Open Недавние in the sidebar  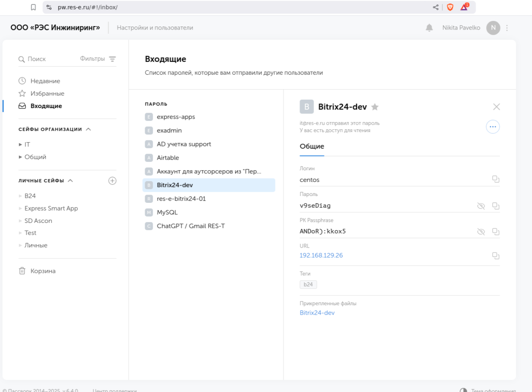[45, 81]
